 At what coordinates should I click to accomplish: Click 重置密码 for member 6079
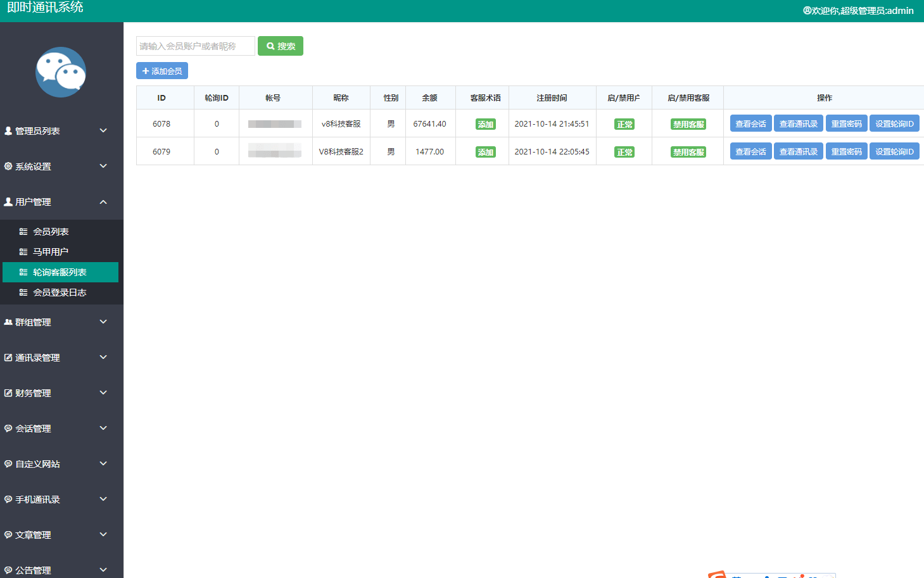click(x=847, y=151)
